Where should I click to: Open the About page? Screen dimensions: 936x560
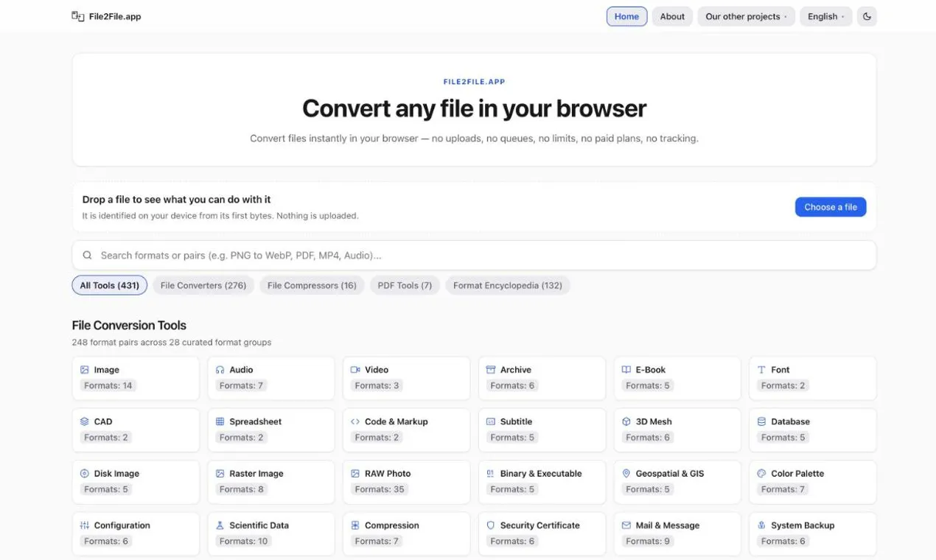pyautogui.click(x=672, y=16)
